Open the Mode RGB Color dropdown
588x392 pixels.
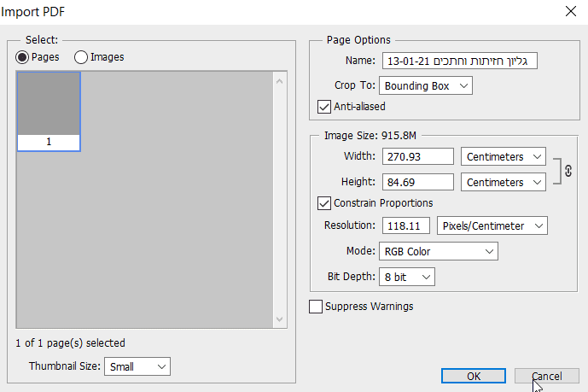click(438, 251)
